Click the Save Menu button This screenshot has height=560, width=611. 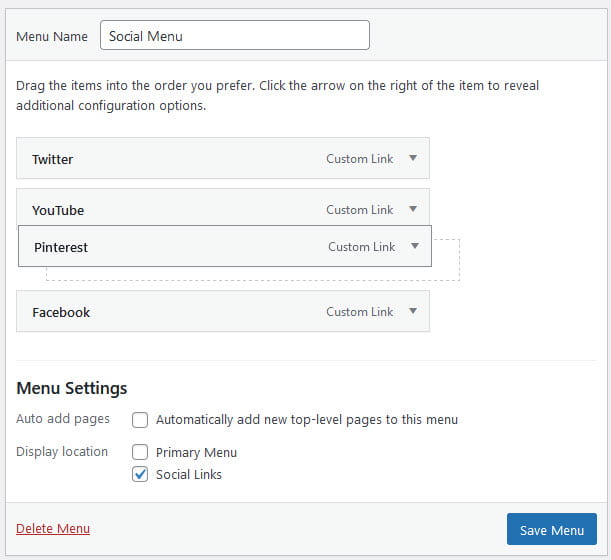[551, 529]
